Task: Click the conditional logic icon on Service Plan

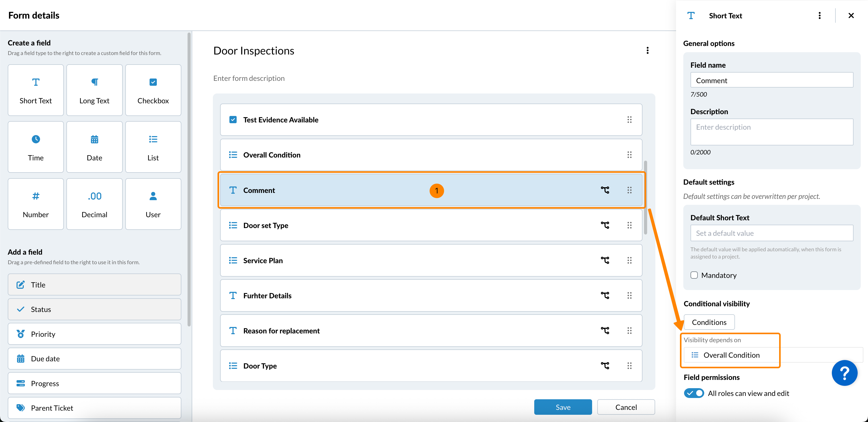Action: coord(605,260)
